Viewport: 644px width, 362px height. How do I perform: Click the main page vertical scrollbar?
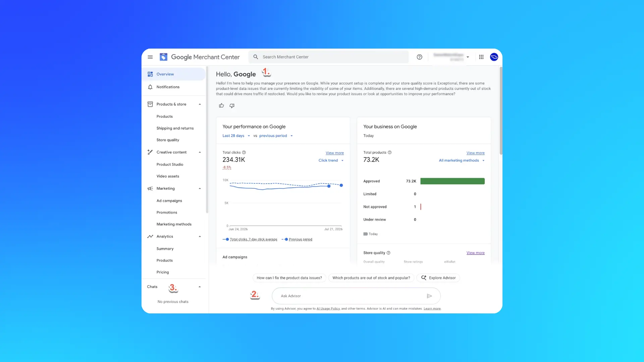501,111
